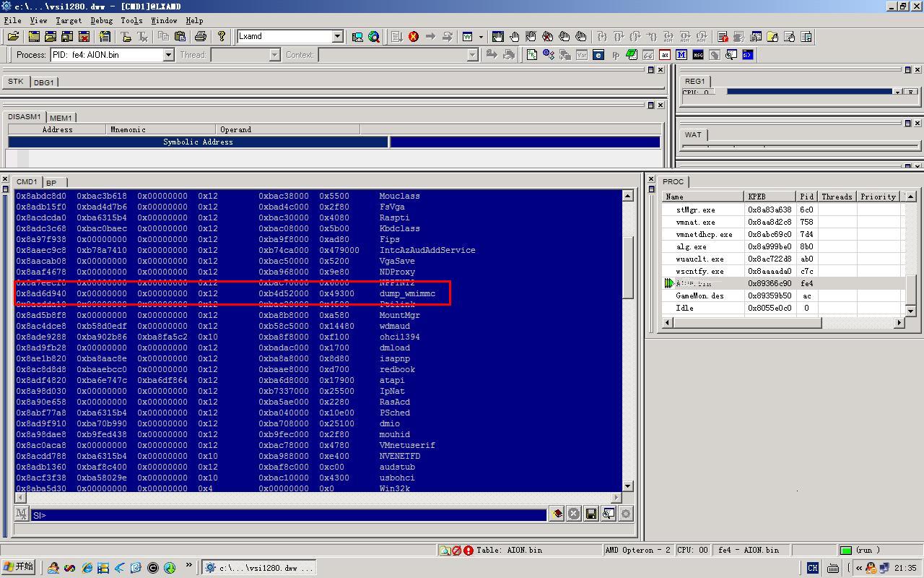Viewport: 924px width, 578px height.
Task: Click the red stop target icon
Action: (x=414, y=36)
